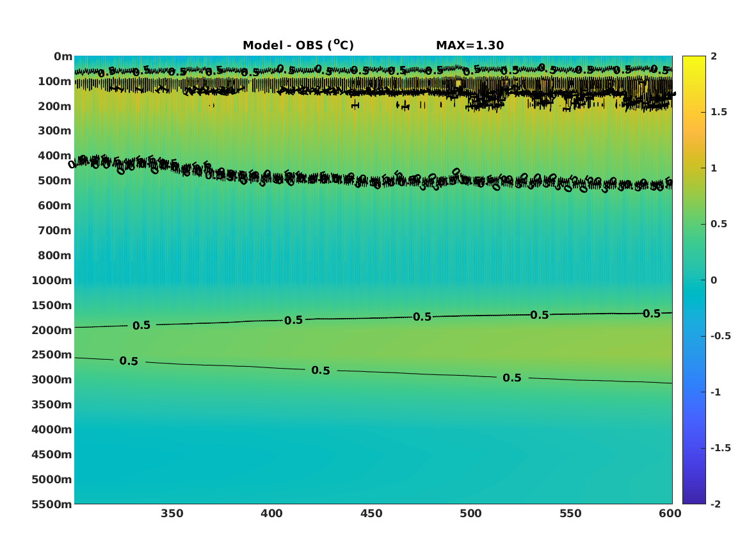Click the "500m" depth axis label
The image size is (747, 560).
[x=55, y=181]
